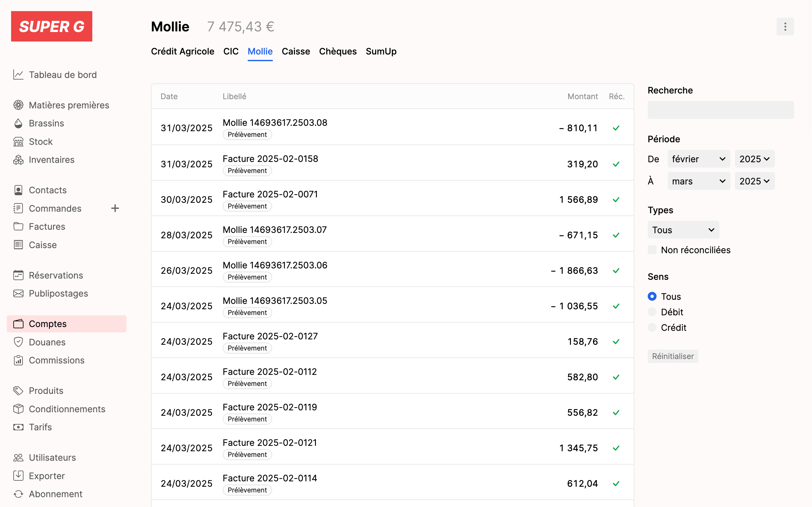Select the Crédit radio button
812x507 pixels.
point(652,327)
